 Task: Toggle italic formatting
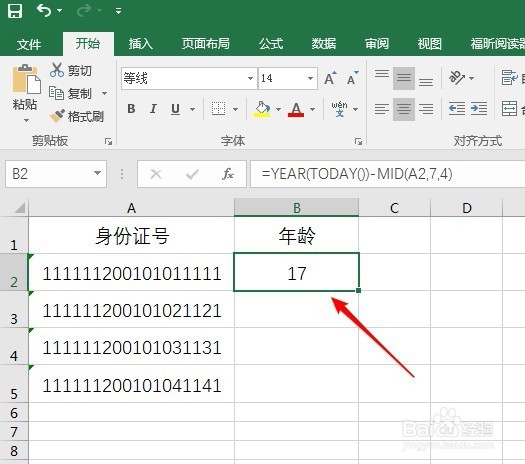click(153, 109)
